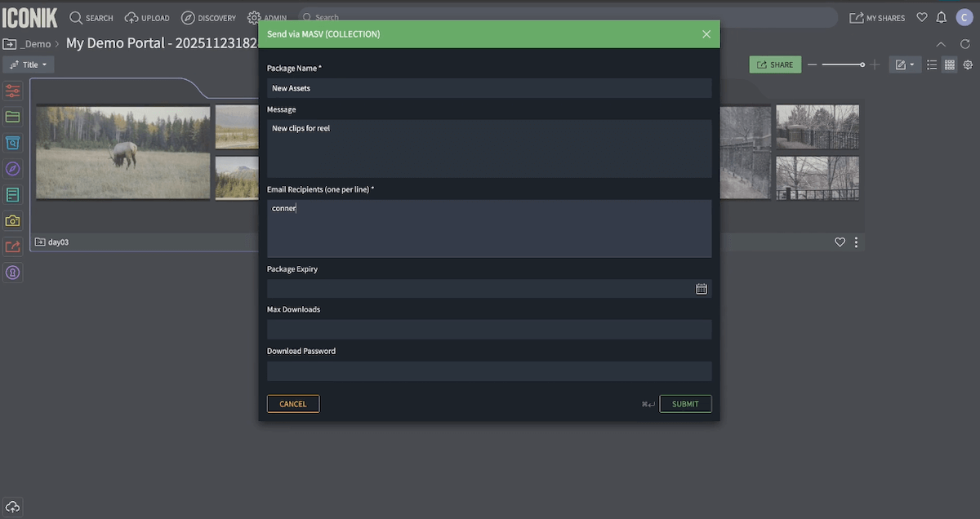The width and height of the screenshot is (980, 519).
Task: Open the calendar picker for Package Expiry
Action: click(x=701, y=288)
